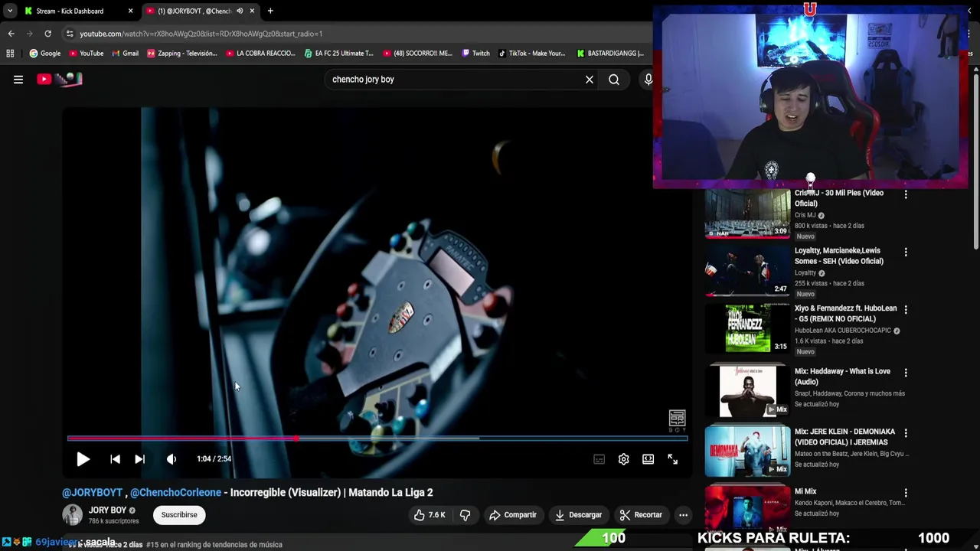The image size is (980, 551).
Task: Click the Compartir share button
Action: point(513,515)
